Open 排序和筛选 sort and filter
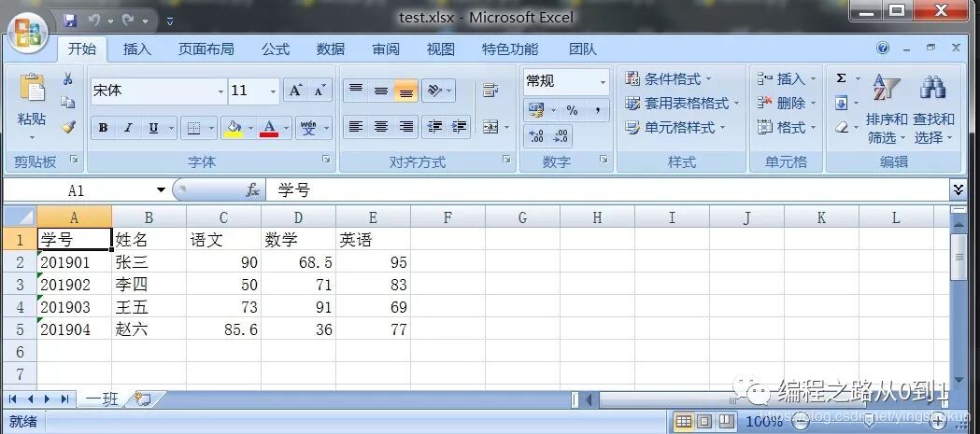Viewport: 980px width, 434px height. [x=887, y=108]
